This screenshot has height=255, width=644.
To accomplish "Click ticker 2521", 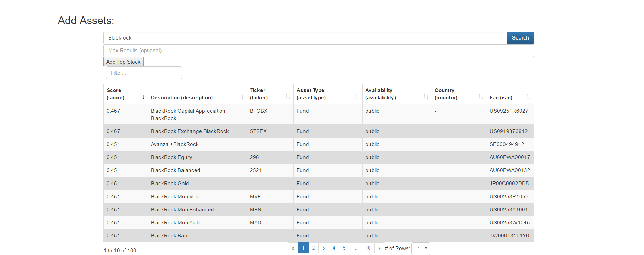I will click(256, 170).
